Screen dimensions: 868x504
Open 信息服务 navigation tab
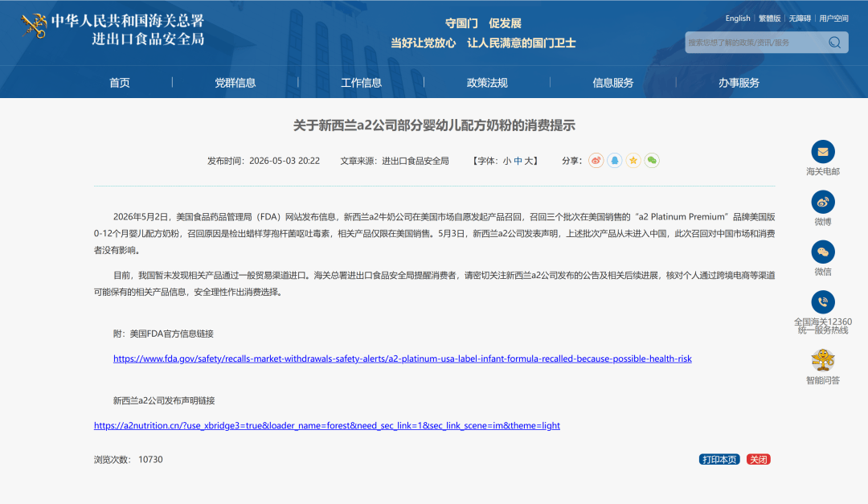612,83
